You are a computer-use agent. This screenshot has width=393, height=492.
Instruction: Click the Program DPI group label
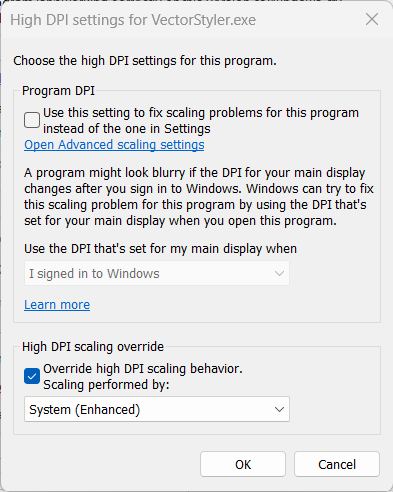click(58, 91)
